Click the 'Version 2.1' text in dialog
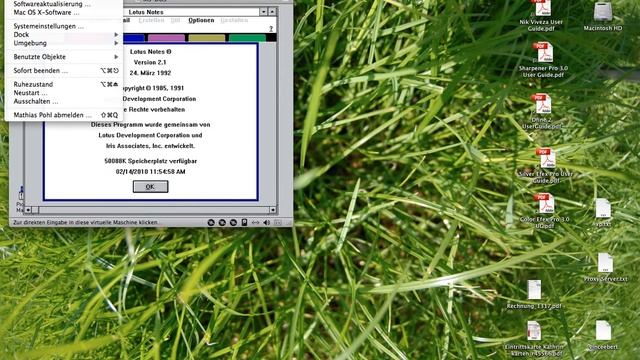The image size is (640, 360). click(x=150, y=62)
